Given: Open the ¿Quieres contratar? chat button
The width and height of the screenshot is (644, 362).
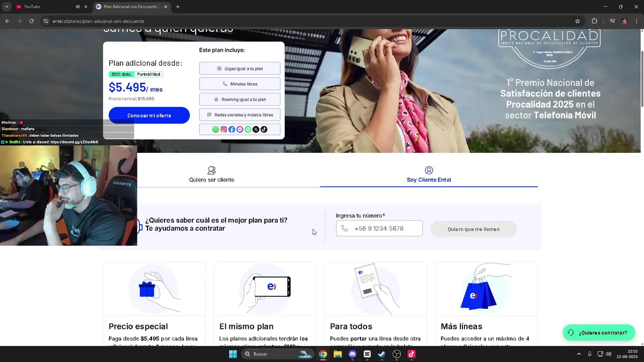Looking at the screenshot, I should 599,332.
